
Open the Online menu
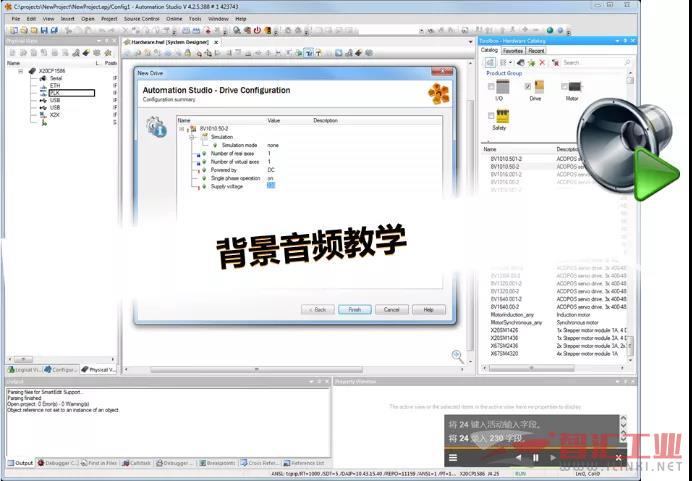click(x=174, y=19)
